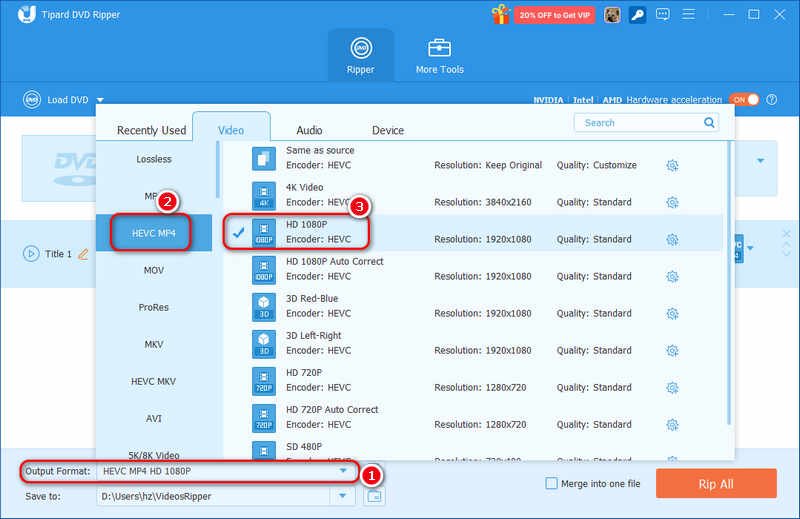Screen dimensions: 800x519
Task: Select the MKV format category
Action: pos(154,344)
